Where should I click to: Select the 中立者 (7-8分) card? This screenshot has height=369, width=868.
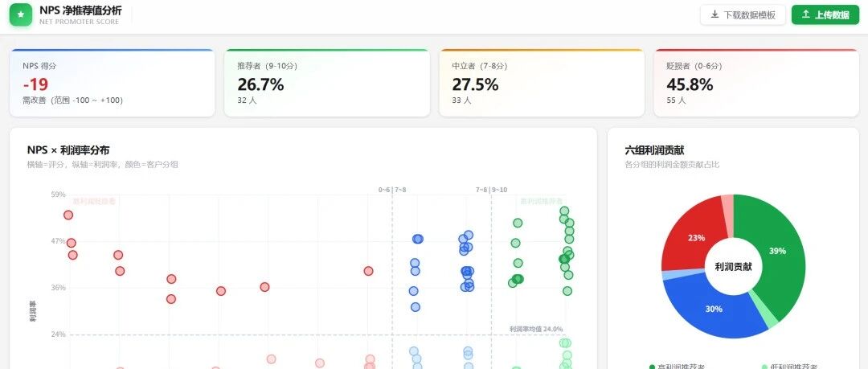pos(542,83)
